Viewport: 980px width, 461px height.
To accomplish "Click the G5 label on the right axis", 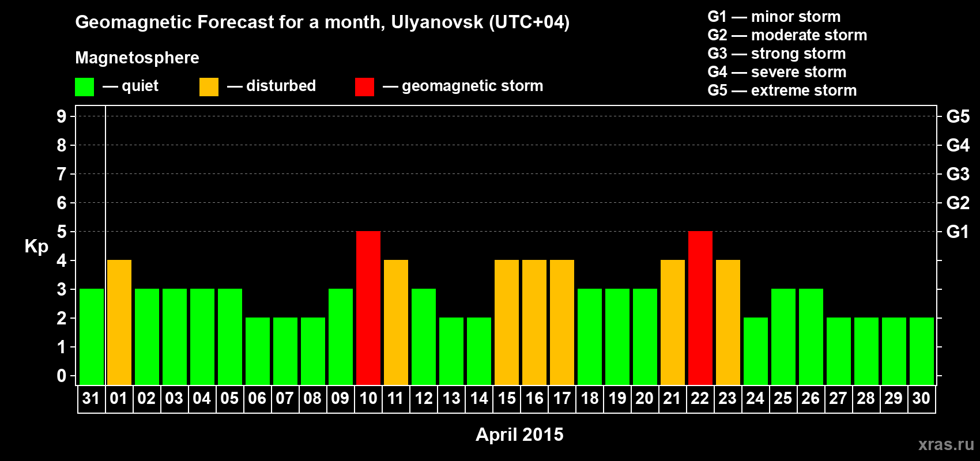I will 958,116.
